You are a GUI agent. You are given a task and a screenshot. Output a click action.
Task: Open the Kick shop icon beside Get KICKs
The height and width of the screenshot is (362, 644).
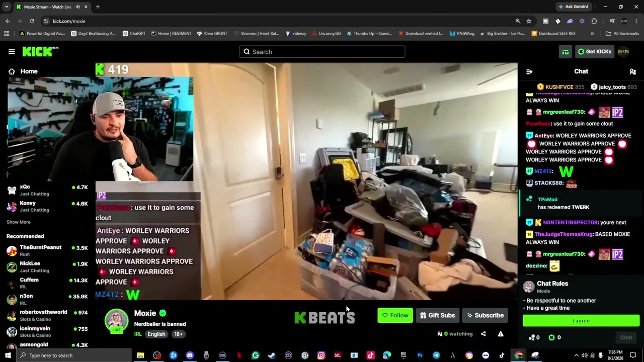[x=566, y=51]
